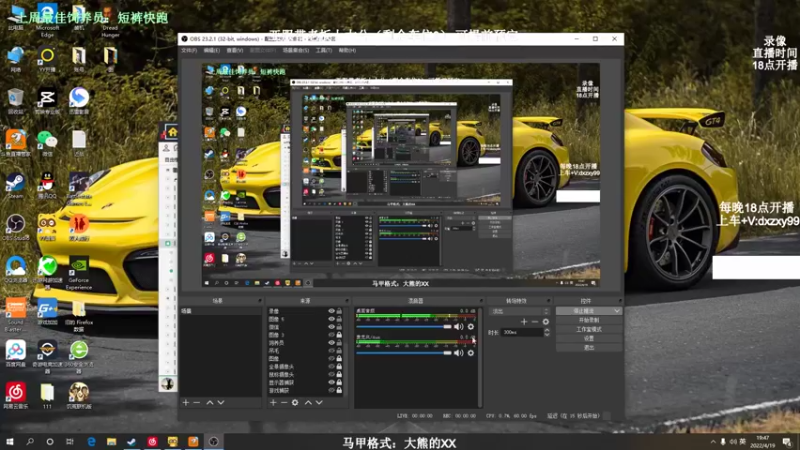This screenshot has height=450, width=800.
Task: Click the 工作室模式 studio mode button
Action: tap(589, 329)
